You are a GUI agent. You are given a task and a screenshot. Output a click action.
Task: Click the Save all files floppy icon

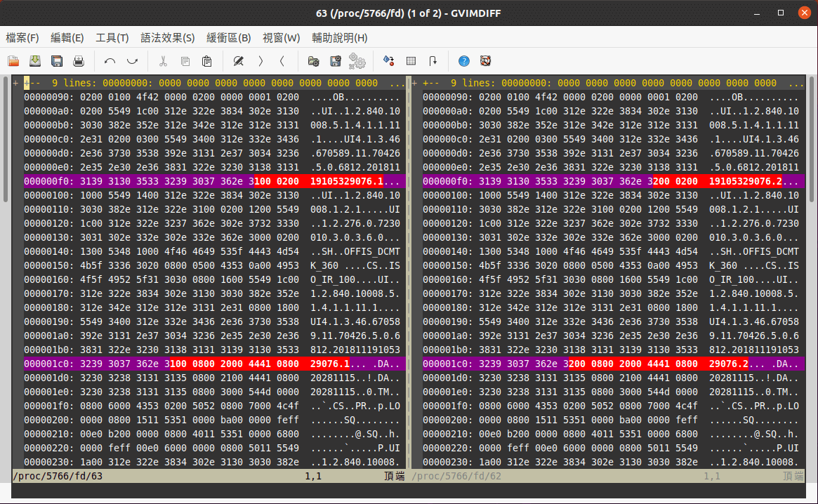[57, 61]
